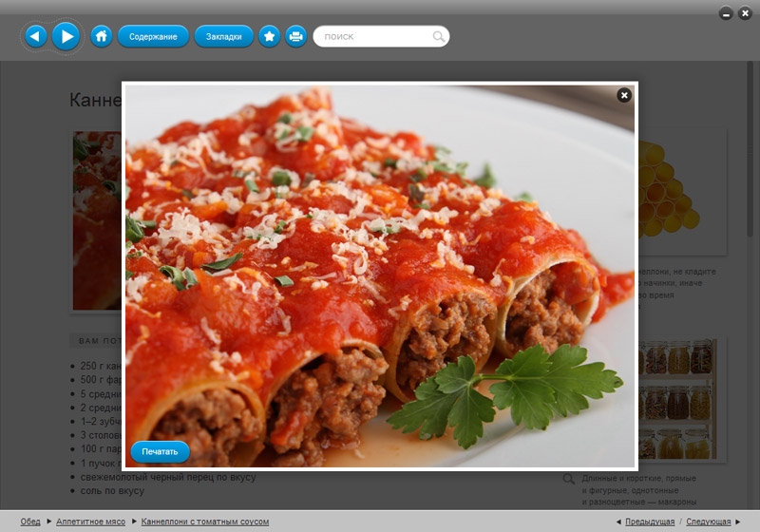760x532 pixels.
Task: Click the Печатать button on photo
Action: click(160, 451)
